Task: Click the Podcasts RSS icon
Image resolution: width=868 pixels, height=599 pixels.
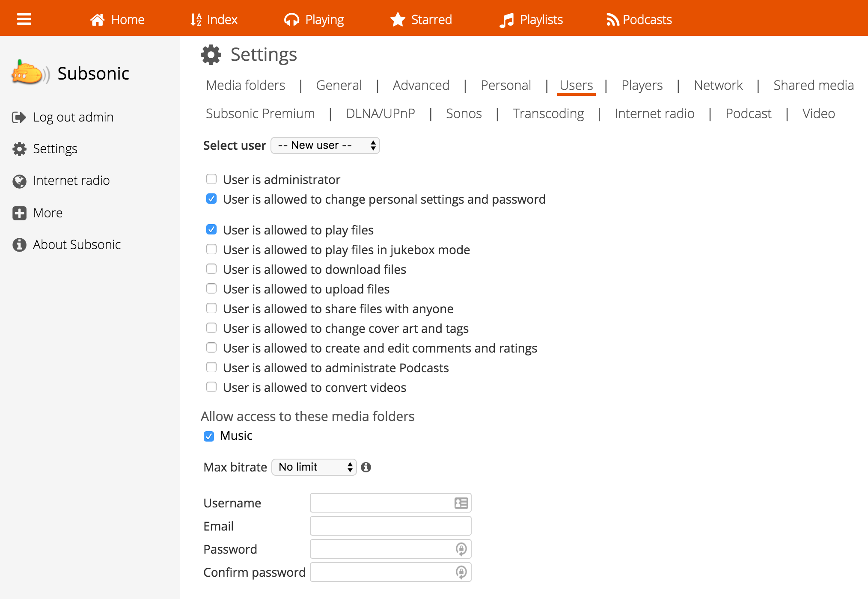Action: tap(612, 20)
